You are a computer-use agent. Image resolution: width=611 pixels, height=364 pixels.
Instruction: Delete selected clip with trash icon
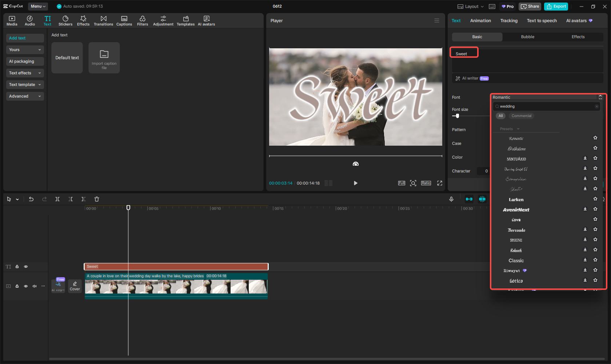[x=97, y=199]
